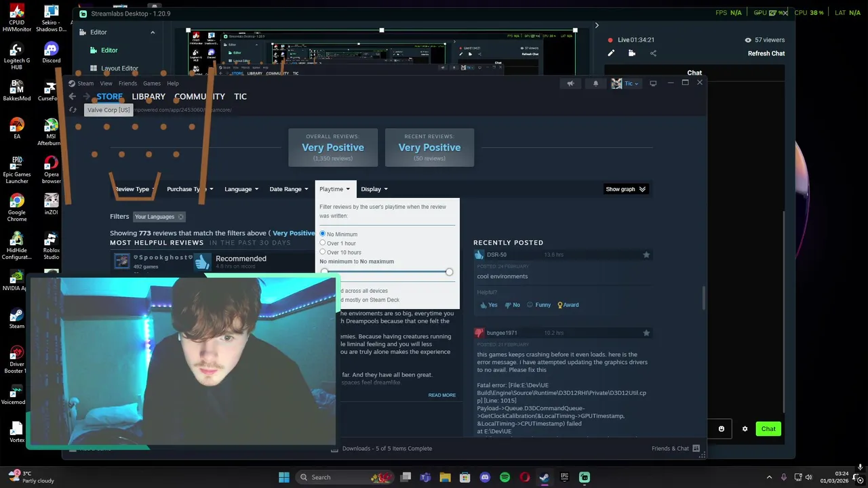868x488 pixels.
Task: Click the playtime slider minimum handle
Action: [x=324, y=272]
